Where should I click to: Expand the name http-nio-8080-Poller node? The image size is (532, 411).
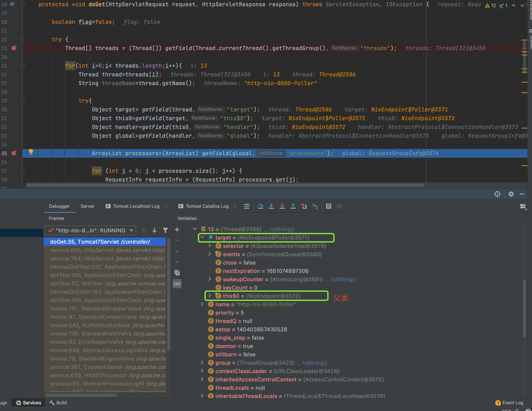click(x=202, y=304)
